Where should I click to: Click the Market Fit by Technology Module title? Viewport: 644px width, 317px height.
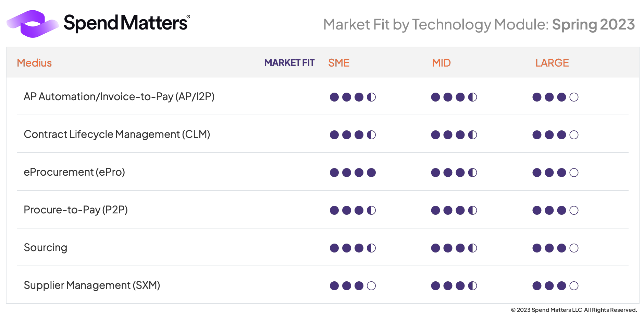coord(479,25)
